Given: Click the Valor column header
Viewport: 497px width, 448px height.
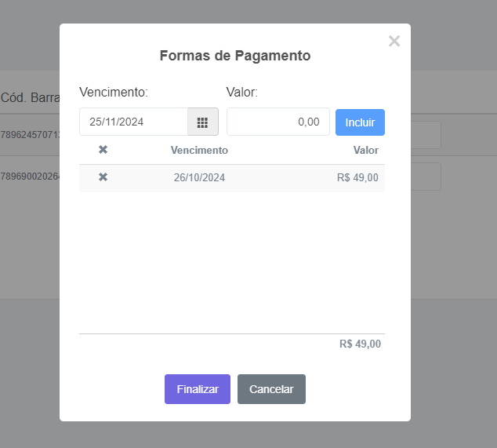Looking at the screenshot, I should 365,150.
